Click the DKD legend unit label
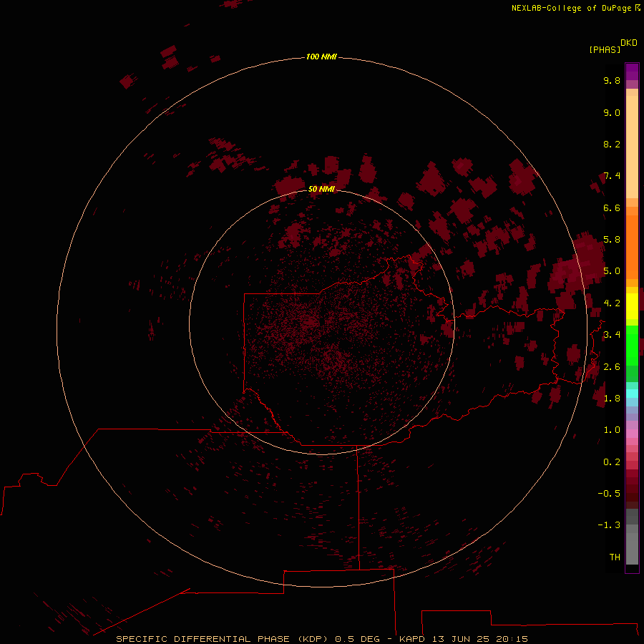The height and width of the screenshot is (644, 644). (629, 43)
